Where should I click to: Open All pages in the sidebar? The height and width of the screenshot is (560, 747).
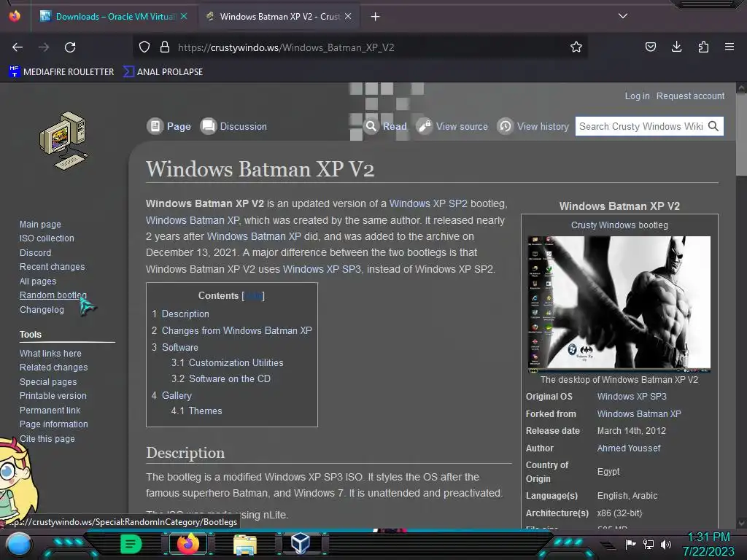pos(38,281)
